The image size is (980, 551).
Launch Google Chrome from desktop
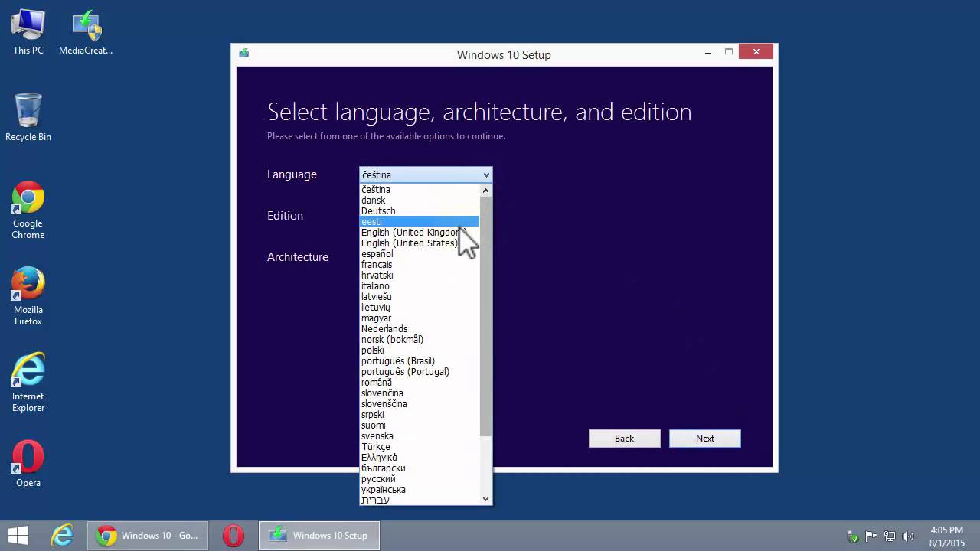28,210
